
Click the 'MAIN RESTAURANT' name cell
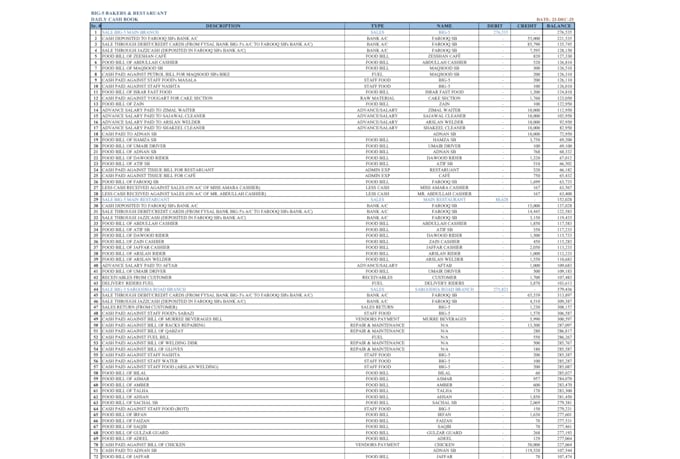444,200
